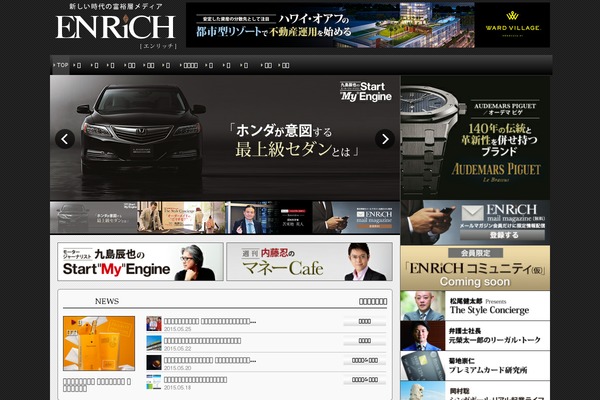Click the news list link beside NEWS heading
This screenshot has width=600, height=400.
[373, 302]
